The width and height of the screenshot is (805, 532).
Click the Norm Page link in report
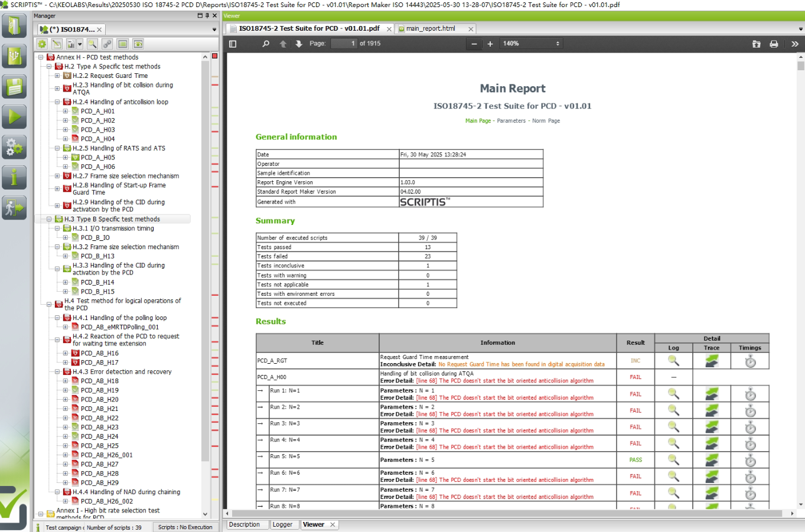(x=546, y=120)
